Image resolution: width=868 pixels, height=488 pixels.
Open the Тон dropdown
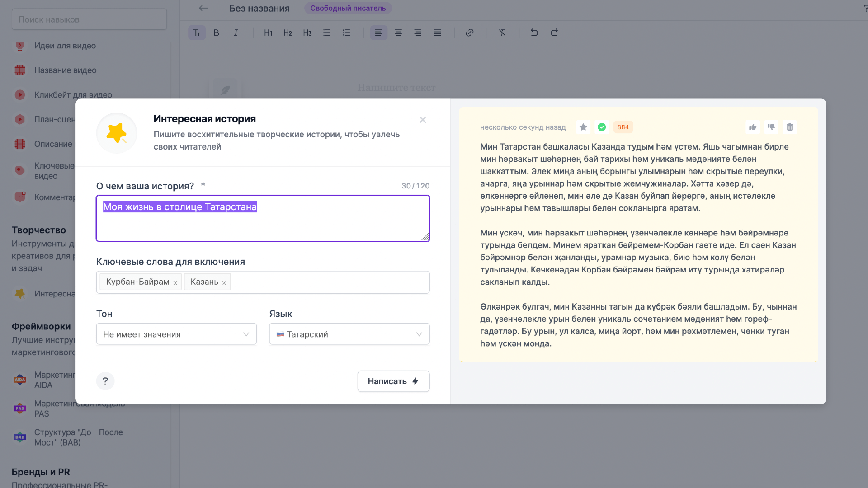(176, 334)
